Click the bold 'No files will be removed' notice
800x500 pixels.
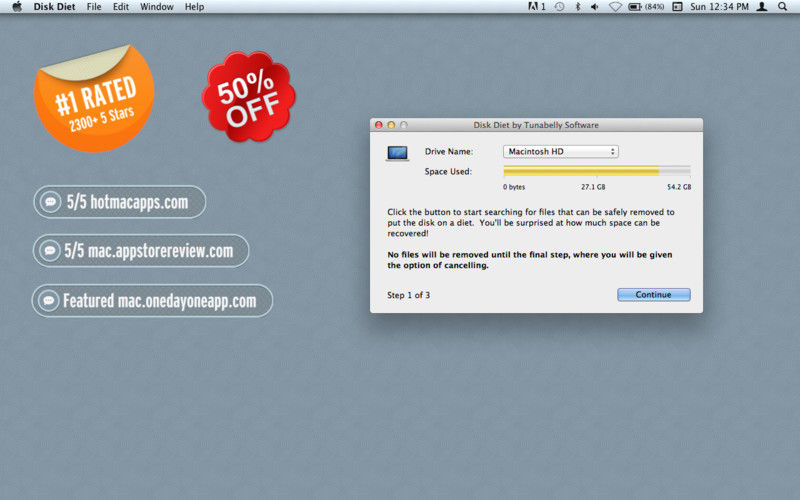[530, 260]
